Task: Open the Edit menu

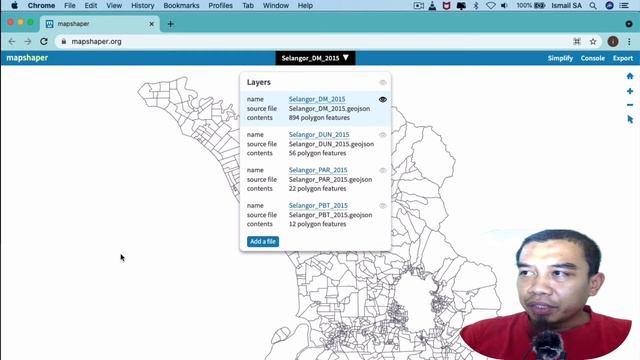Action: 91,6
